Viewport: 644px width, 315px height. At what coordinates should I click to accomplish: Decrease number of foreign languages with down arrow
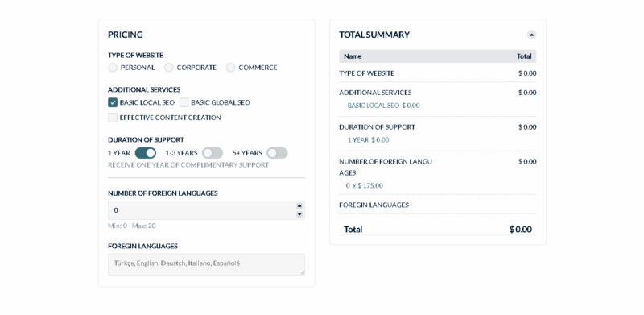(x=299, y=213)
